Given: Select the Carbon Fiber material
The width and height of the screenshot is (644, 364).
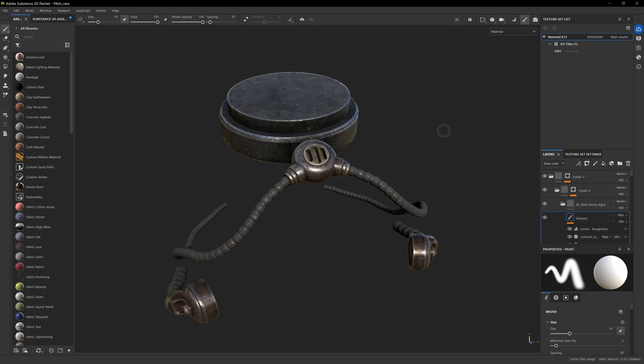Looking at the screenshot, I should (x=35, y=87).
